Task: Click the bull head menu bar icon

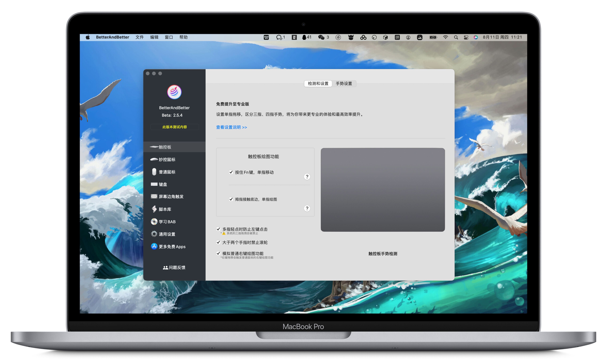Action: click(x=351, y=37)
